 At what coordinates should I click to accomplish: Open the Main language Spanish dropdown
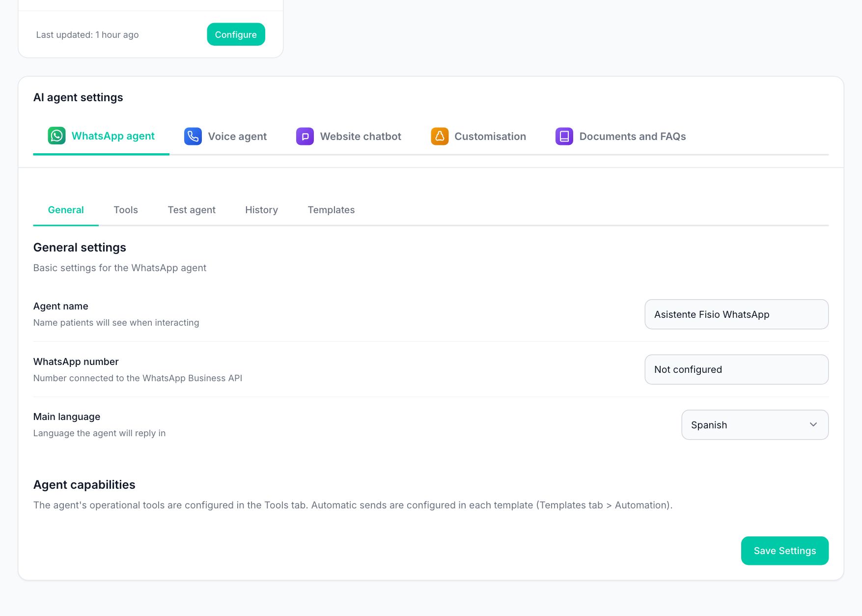pos(755,425)
